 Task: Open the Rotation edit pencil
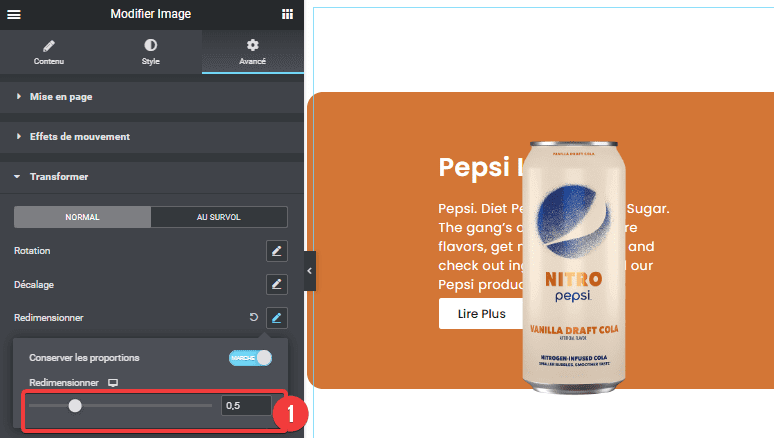(276, 251)
